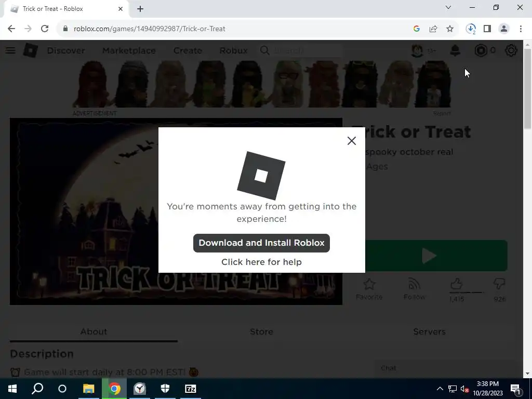Click Download and Install Roblox button
532x399 pixels.
click(261, 243)
